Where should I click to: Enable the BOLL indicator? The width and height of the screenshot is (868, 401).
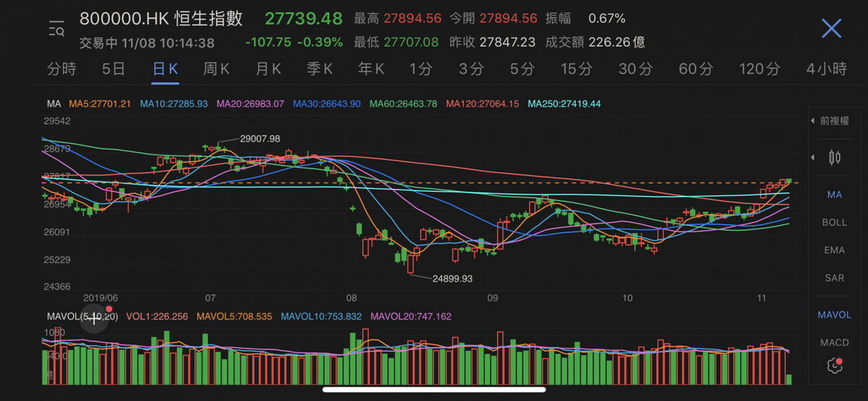[x=834, y=222]
